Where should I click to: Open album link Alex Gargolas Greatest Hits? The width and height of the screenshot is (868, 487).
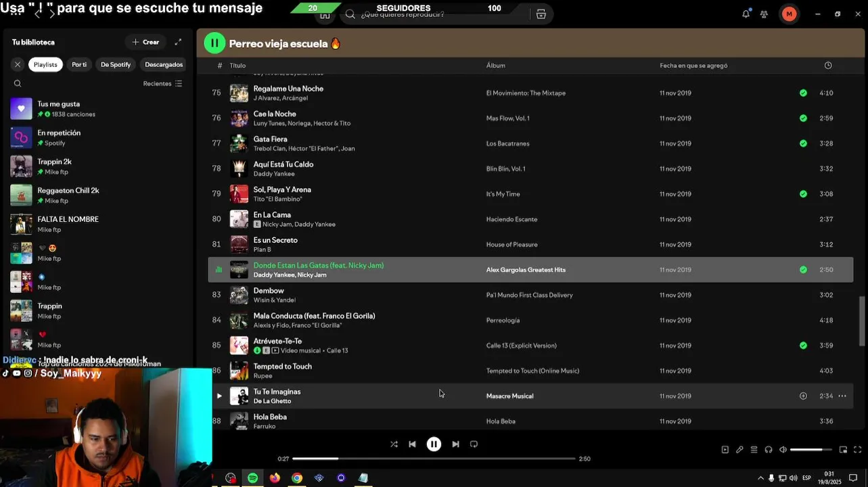(x=526, y=270)
